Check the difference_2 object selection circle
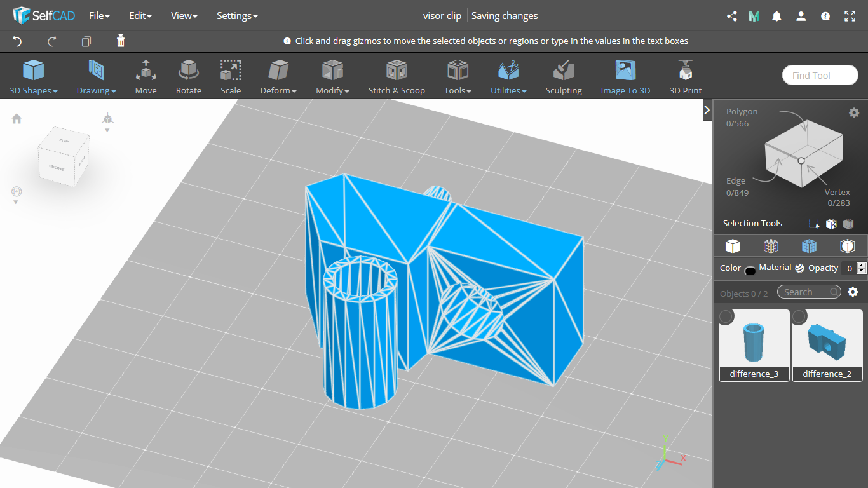Viewport: 868px width, 488px height. [x=799, y=316]
